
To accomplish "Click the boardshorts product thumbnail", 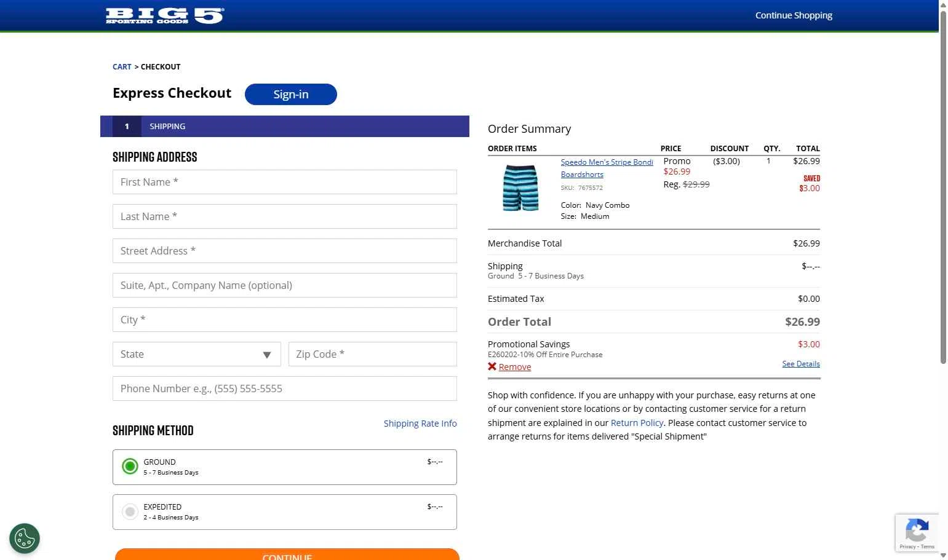I will (x=520, y=187).
